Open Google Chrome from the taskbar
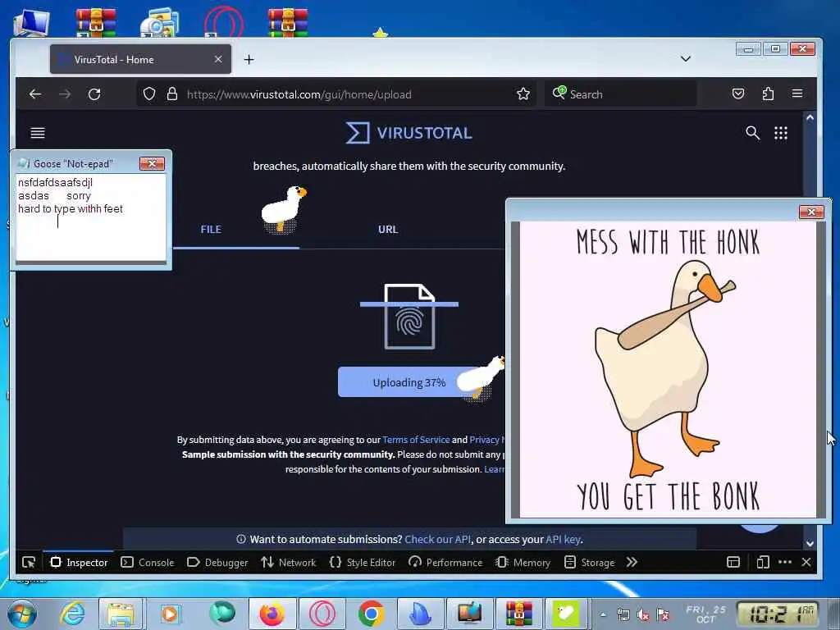 (x=371, y=614)
